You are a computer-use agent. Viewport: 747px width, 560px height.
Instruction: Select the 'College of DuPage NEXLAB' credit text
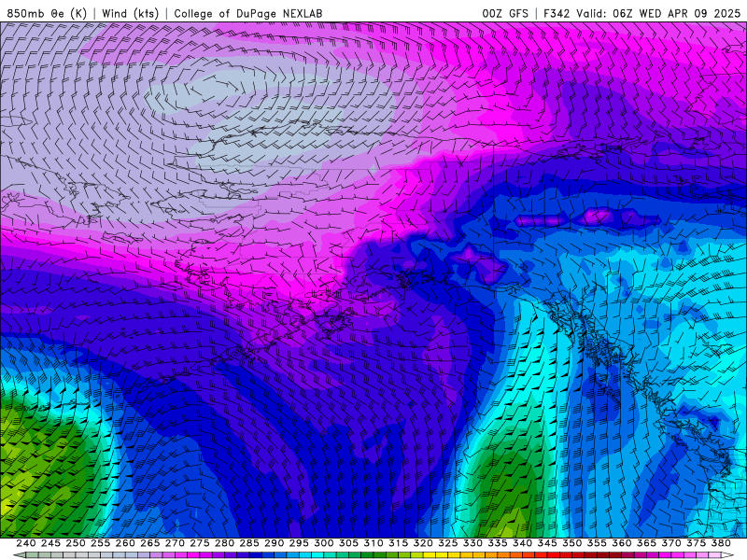tap(248, 13)
